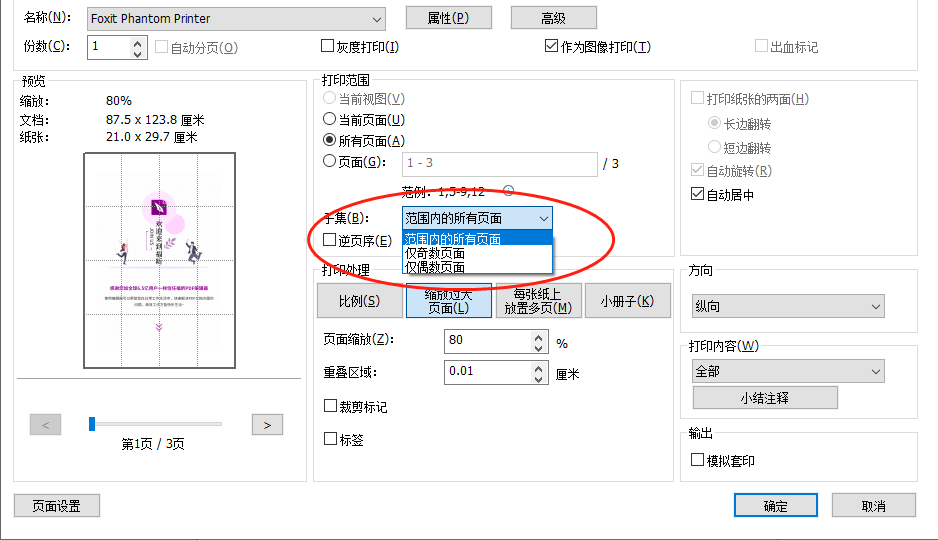Decrease the page zoom value with the down arrow
This screenshot has height=540, width=938.
click(x=538, y=347)
